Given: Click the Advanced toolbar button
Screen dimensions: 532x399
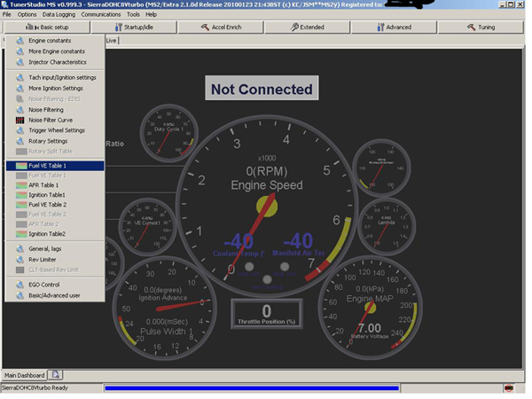Looking at the screenshot, I should [394, 27].
